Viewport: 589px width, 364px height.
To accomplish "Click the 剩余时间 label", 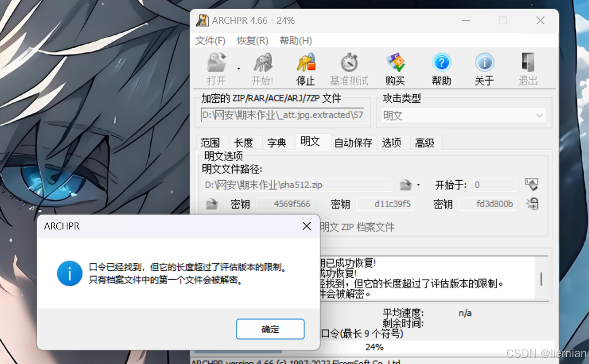I will 403,324.
